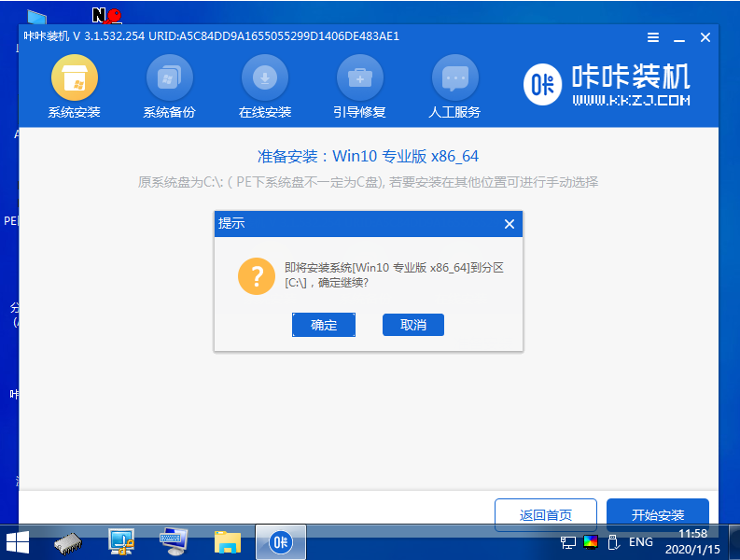740x560 pixels.
Task: Open the Windows Start menu
Action: coord(18,541)
